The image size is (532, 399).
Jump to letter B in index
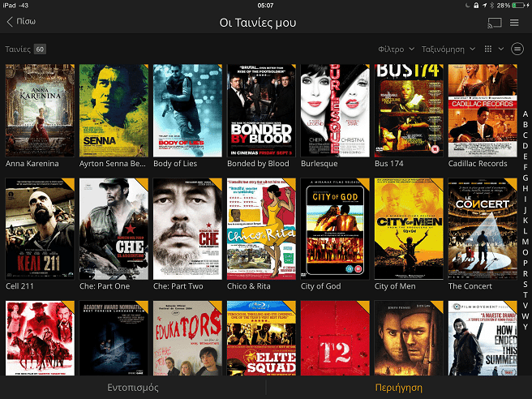[526, 125]
